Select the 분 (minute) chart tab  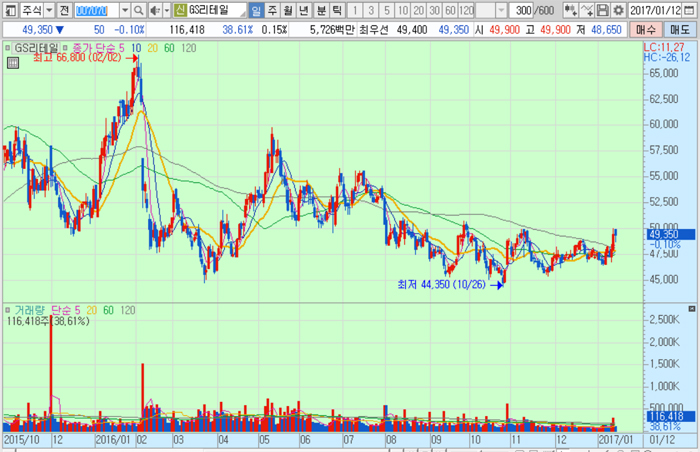click(321, 10)
